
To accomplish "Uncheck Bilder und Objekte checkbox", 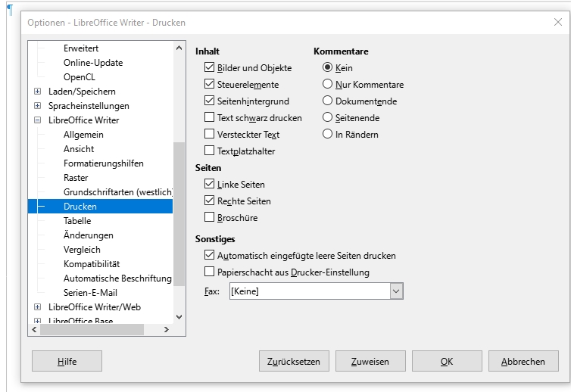I will click(x=209, y=67).
